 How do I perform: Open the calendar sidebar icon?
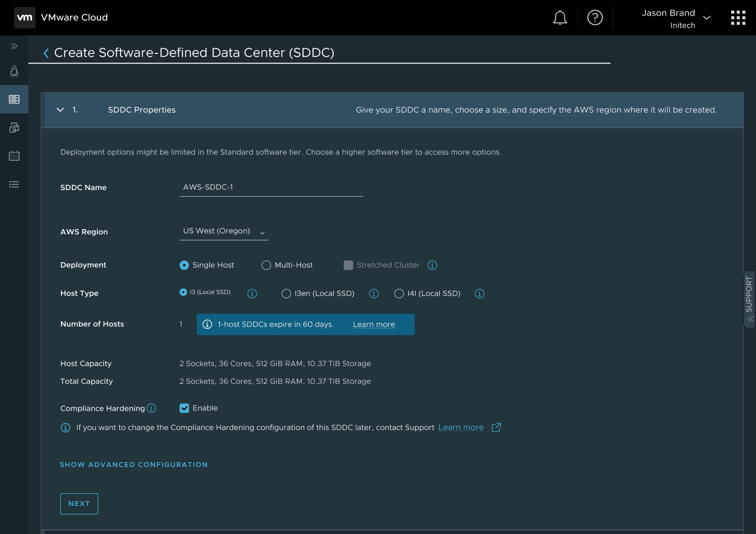tap(14, 156)
